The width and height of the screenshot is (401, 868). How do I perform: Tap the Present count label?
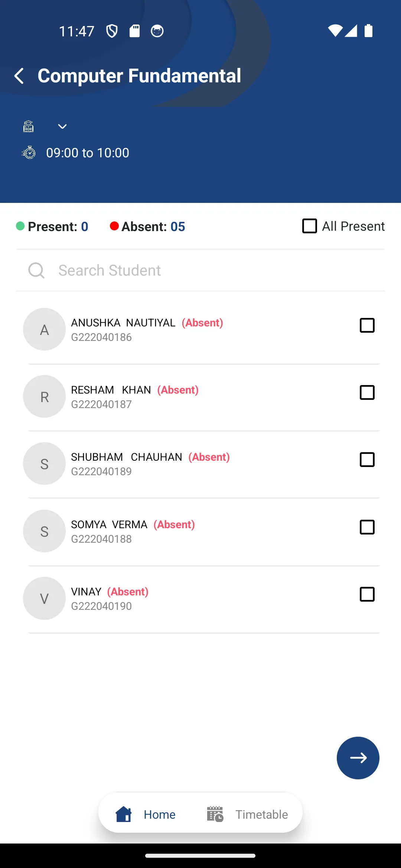click(x=52, y=226)
